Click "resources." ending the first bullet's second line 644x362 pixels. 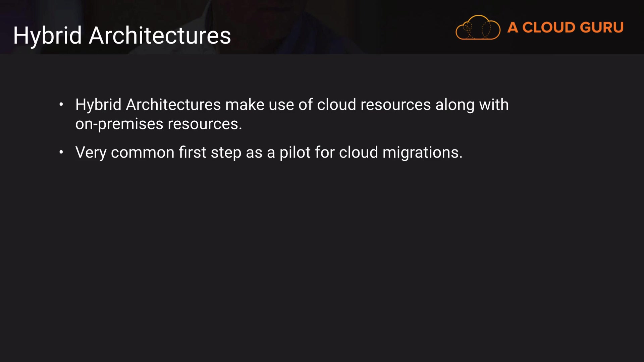[x=205, y=124]
